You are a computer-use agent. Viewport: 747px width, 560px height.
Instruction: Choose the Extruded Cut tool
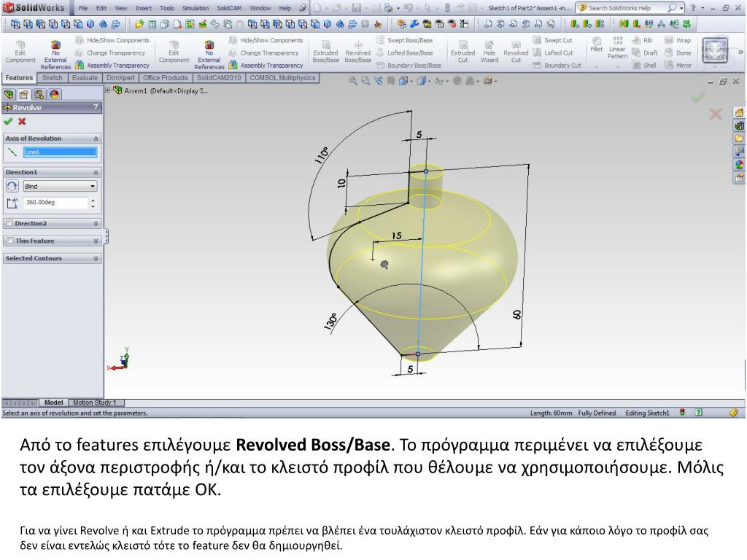pyautogui.click(x=463, y=52)
